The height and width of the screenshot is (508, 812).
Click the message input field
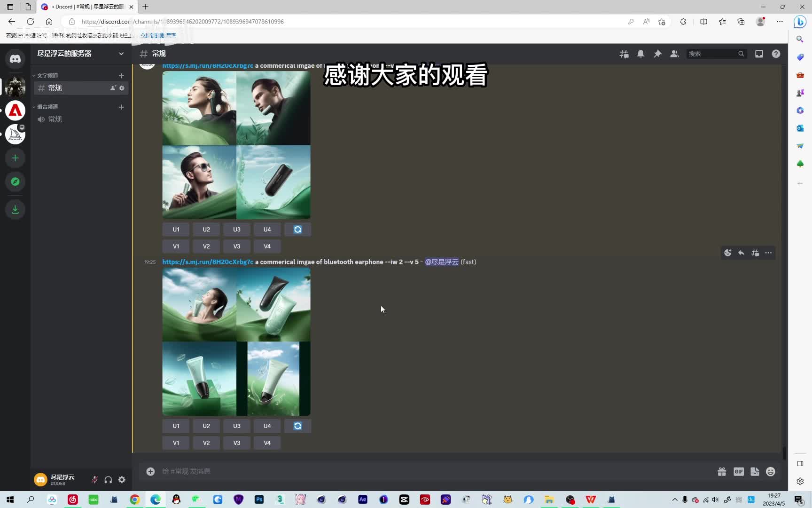(423, 472)
